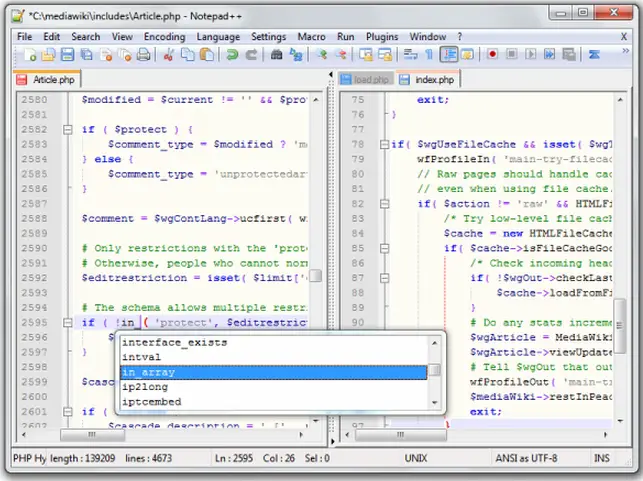Open the File menu
The width and height of the screenshot is (643, 481).
(25, 36)
